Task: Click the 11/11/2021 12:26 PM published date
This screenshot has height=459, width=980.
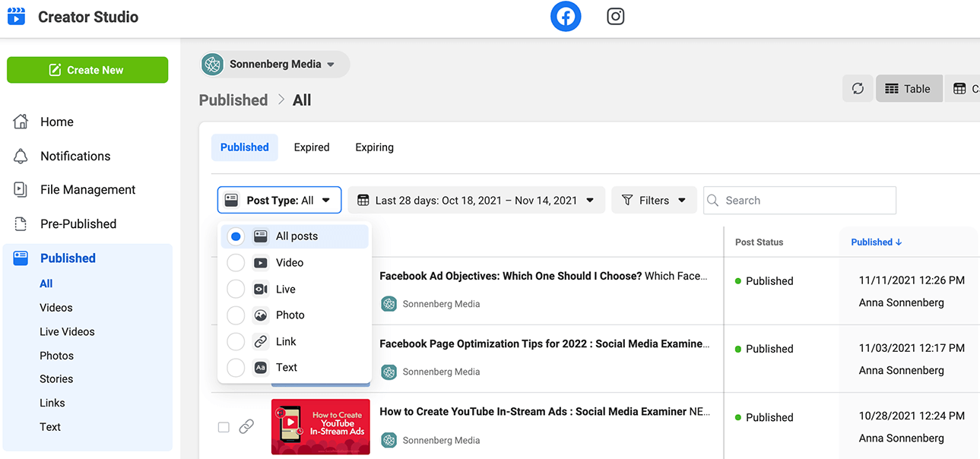Action: coord(912,280)
